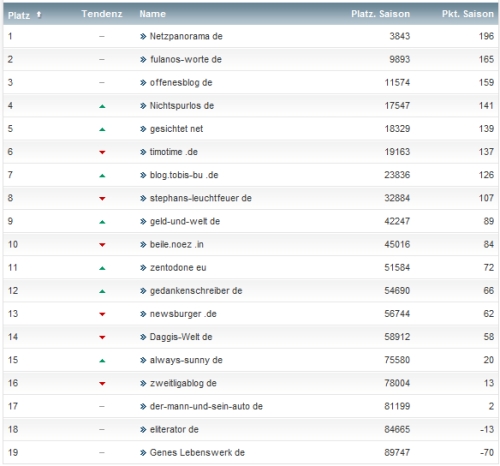Click double-chevron icon before der-mann-und-sein-auto de

pyautogui.click(x=143, y=407)
